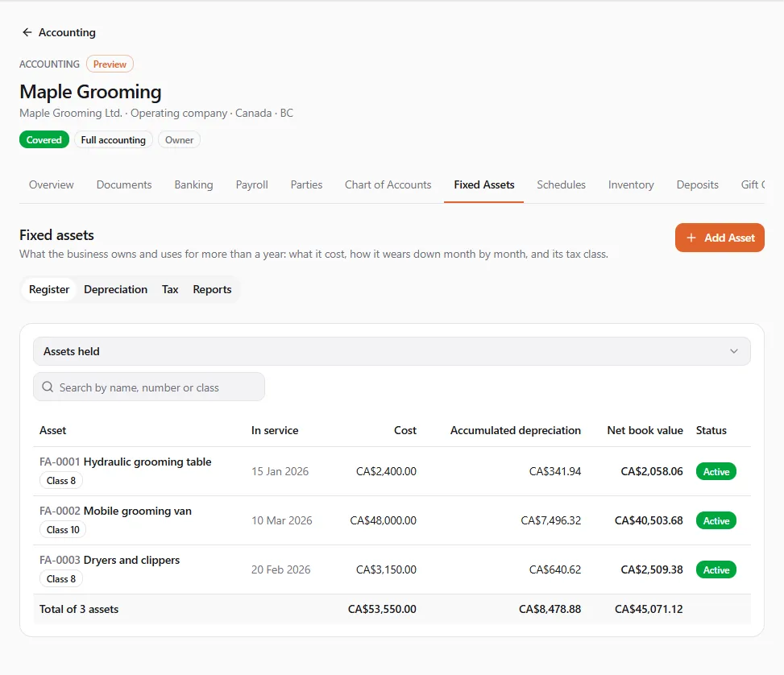This screenshot has width=784, height=675.
Task: Click the back arrow next to Accounting
Action: (x=27, y=32)
